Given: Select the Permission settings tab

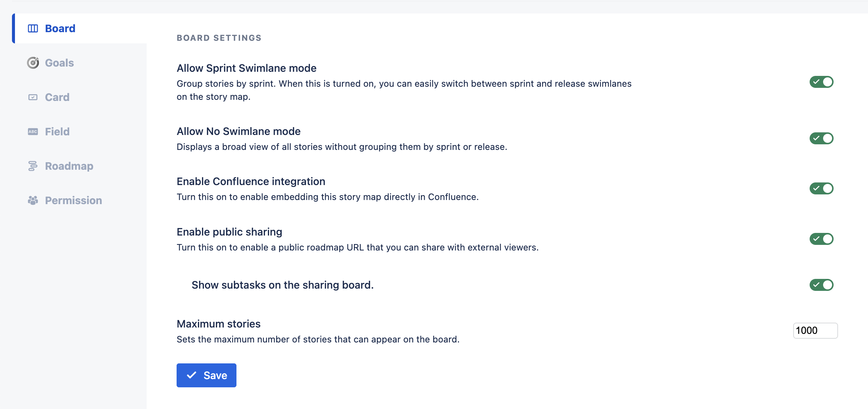Looking at the screenshot, I should 73,200.
